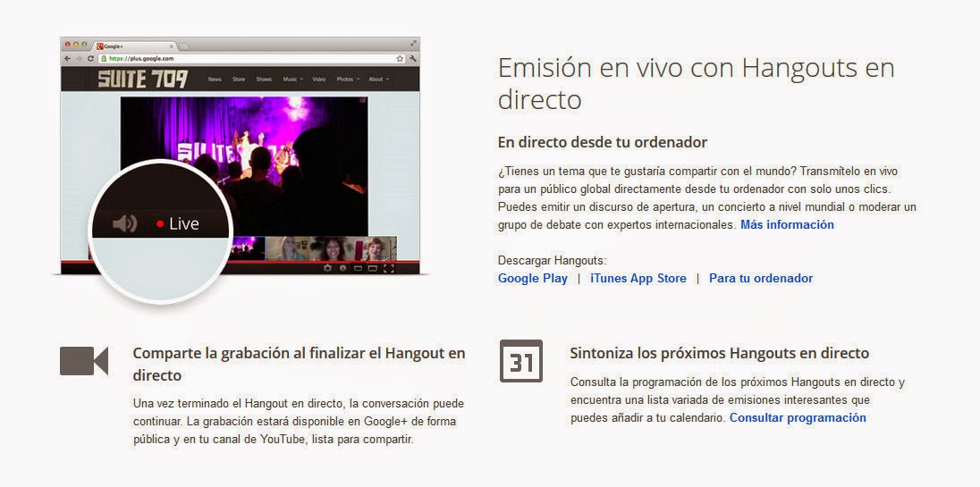Close the Google+ browser tab
This screenshot has width=980, height=487.
pos(172,46)
